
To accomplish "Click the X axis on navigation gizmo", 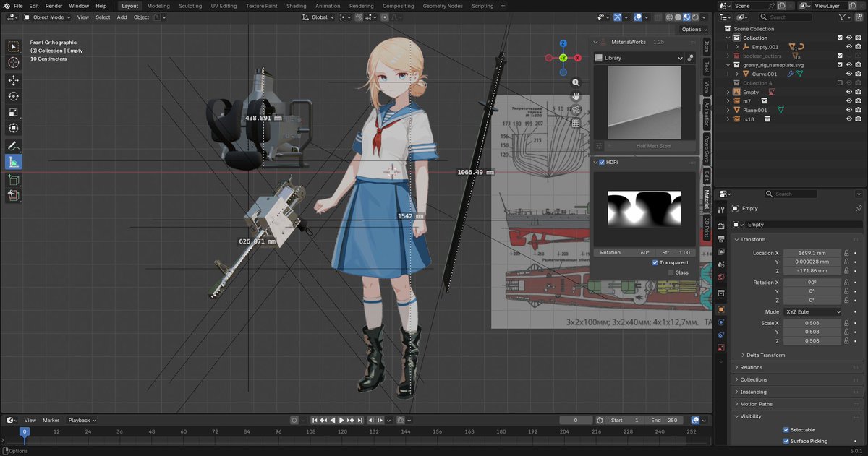I will [x=576, y=57].
